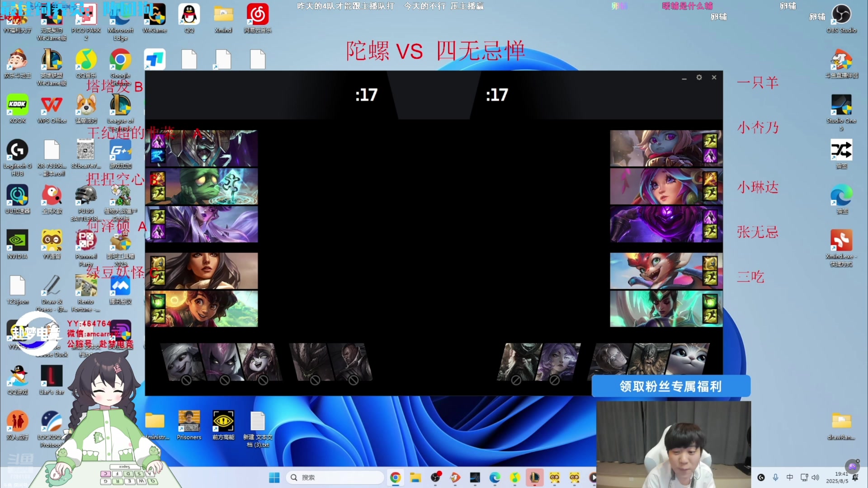Open UU加速器 desktop icon
This screenshot has height=488, width=868.
(x=17, y=199)
